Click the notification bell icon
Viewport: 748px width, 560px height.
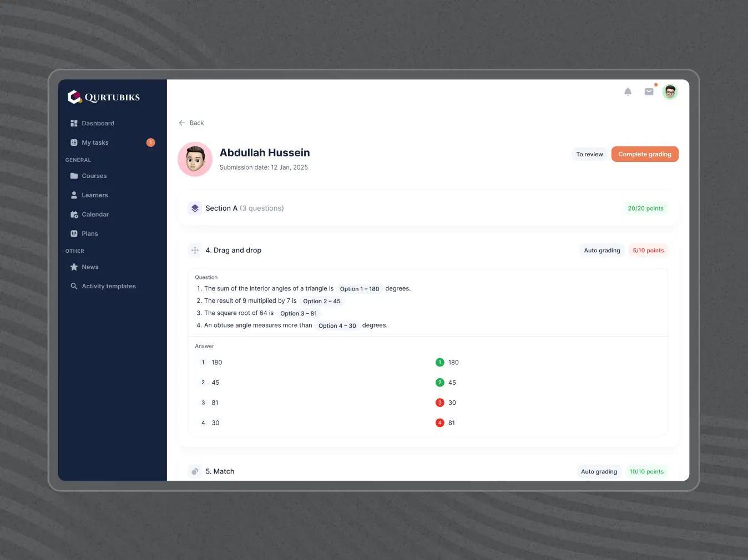click(628, 91)
